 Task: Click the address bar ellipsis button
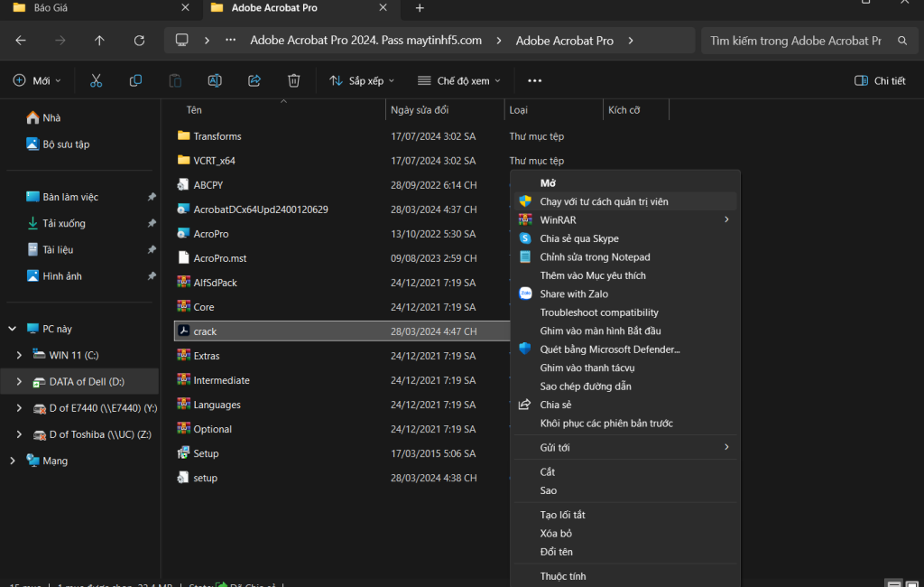[x=230, y=40]
